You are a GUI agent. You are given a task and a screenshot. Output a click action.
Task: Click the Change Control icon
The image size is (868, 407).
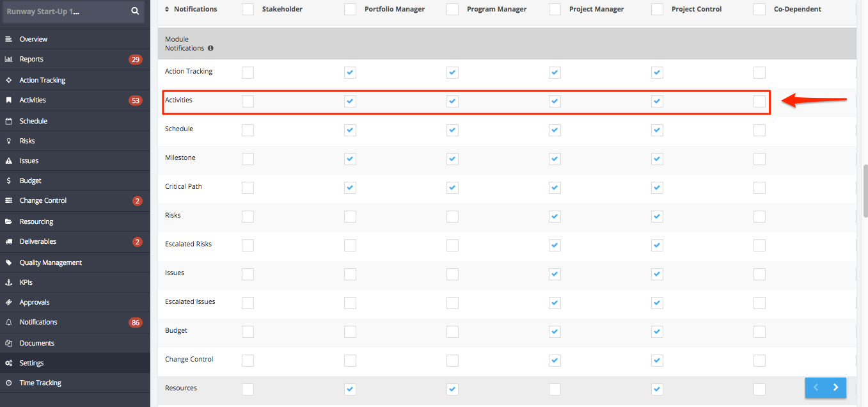(x=9, y=200)
